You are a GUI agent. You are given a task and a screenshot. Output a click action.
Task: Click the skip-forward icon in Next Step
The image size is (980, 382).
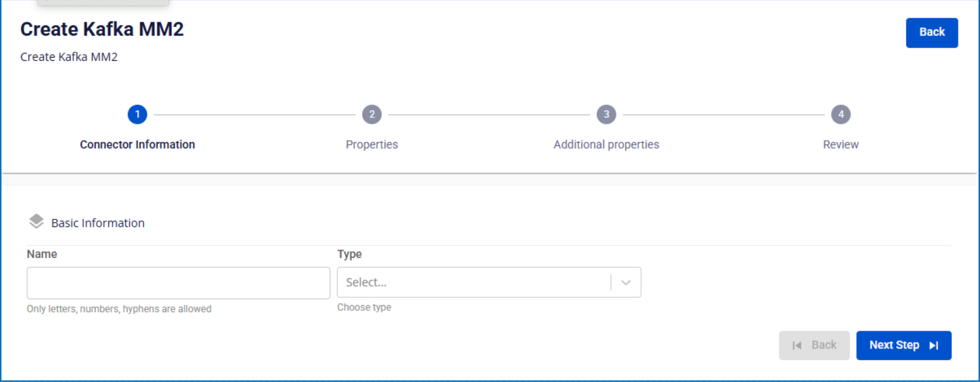(933, 345)
